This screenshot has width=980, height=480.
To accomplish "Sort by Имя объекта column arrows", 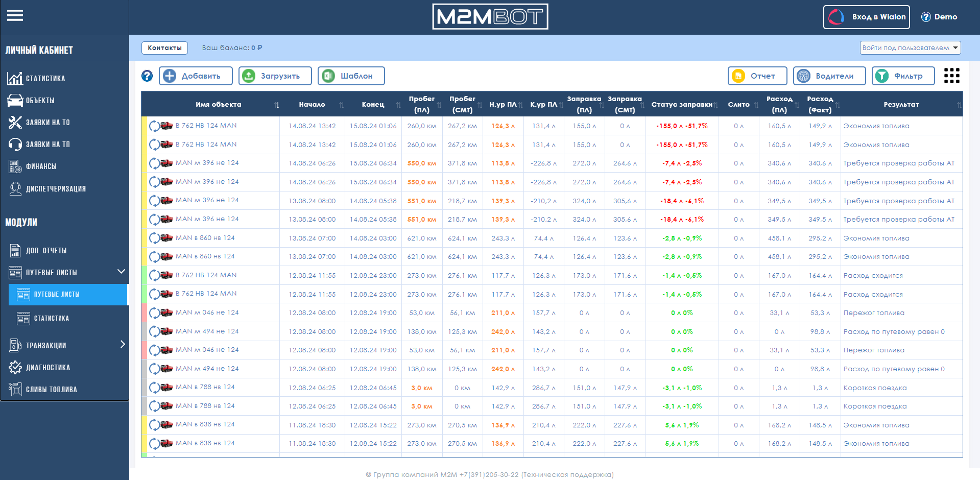I will pyautogui.click(x=277, y=105).
